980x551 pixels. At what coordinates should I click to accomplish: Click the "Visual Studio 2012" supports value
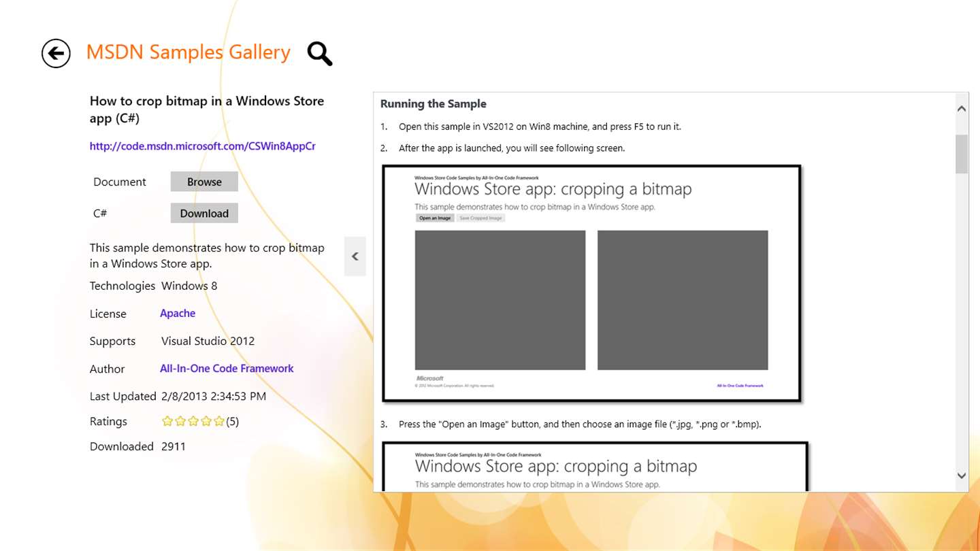pos(208,341)
